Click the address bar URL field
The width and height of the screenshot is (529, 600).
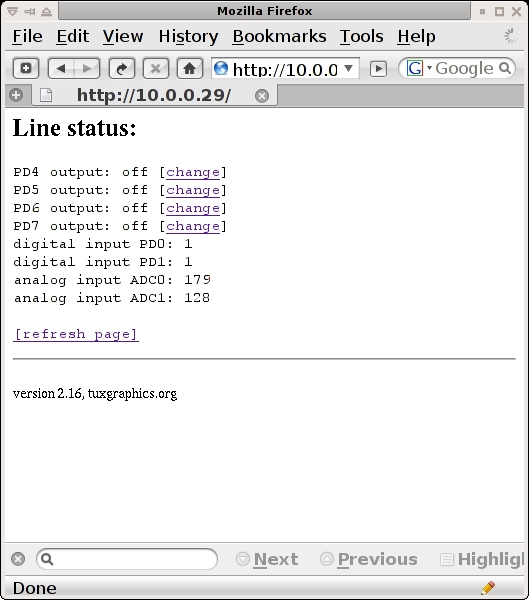285,69
